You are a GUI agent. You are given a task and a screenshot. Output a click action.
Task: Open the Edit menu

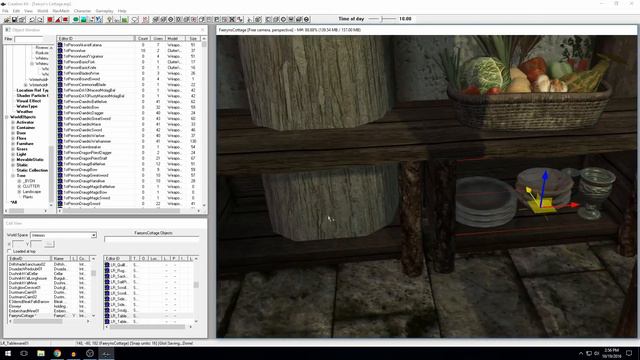click(16, 11)
